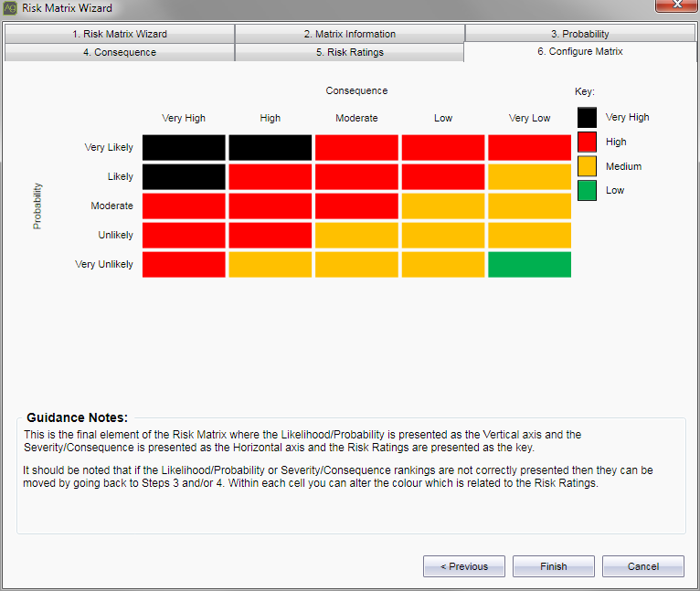This screenshot has height=591, width=700.
Task: Pick red cell Very Likely / Low consequence
Action: 443,147
